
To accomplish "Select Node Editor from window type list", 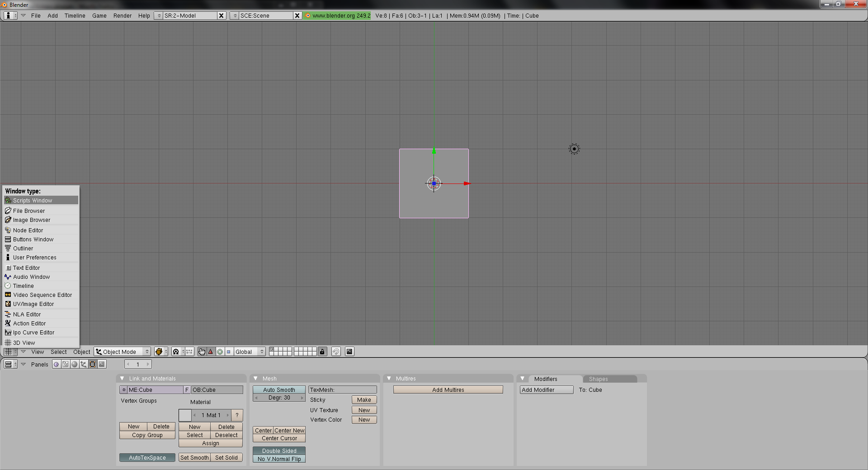I will [x=28, y=230].
